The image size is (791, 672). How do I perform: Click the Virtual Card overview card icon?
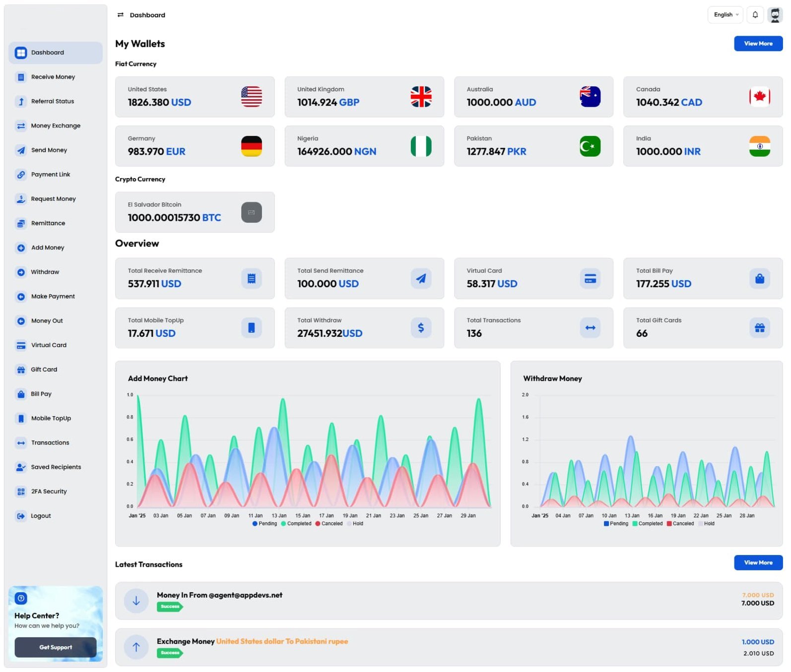pyautogui.click(x=590, y=279)
